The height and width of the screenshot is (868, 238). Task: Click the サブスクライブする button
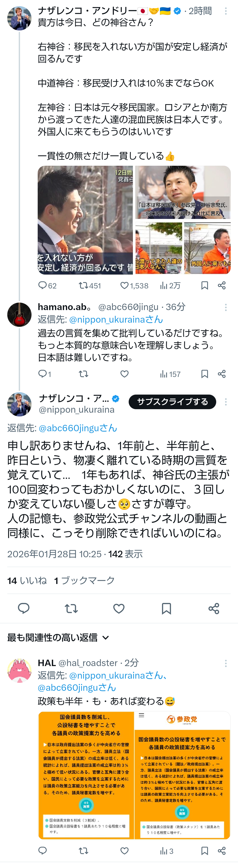click(172, 402)
